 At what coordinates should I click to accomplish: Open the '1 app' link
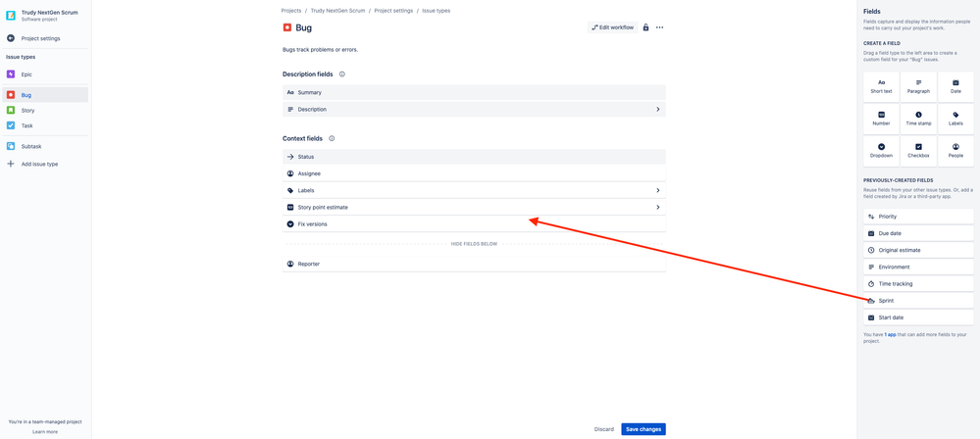pos(890,335)
